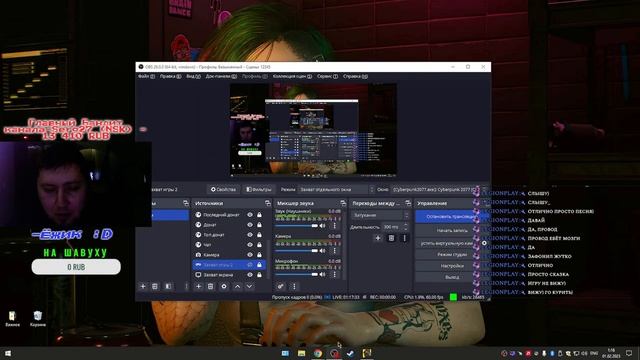The height and width of the screenshot is (360, 640).
Task: Open scene filters icon below scenes list
Action: click(x=168, y=287)
